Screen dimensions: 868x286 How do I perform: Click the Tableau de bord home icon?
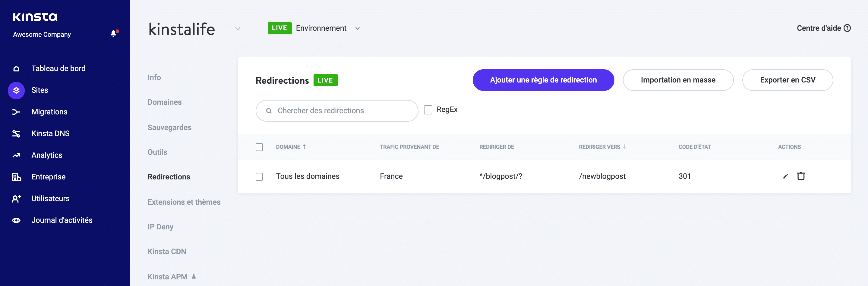point(16,69)
